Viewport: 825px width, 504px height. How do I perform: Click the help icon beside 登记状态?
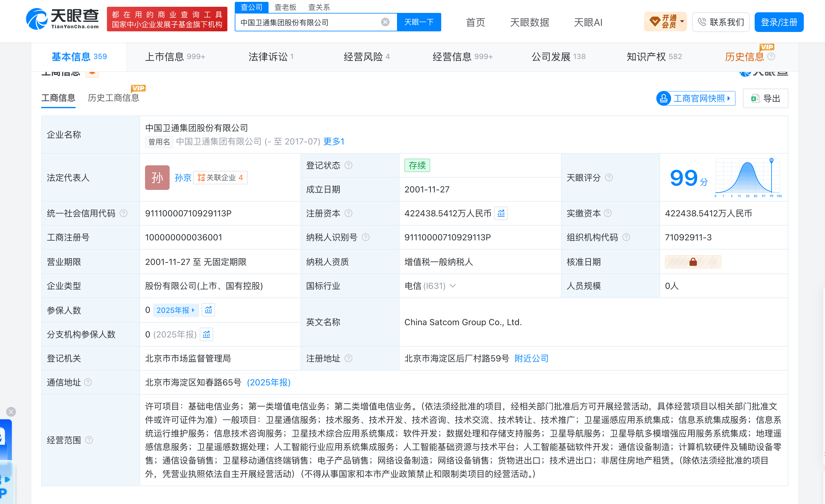click(x=348, y=165)
